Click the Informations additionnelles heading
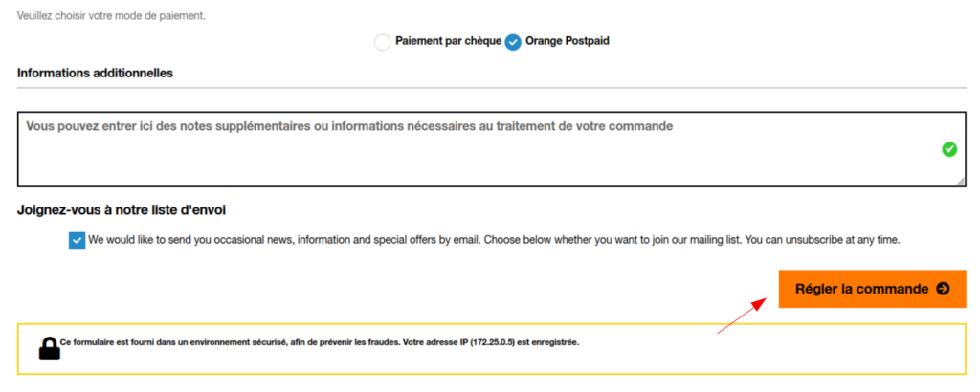 click(x=95, y=73)
